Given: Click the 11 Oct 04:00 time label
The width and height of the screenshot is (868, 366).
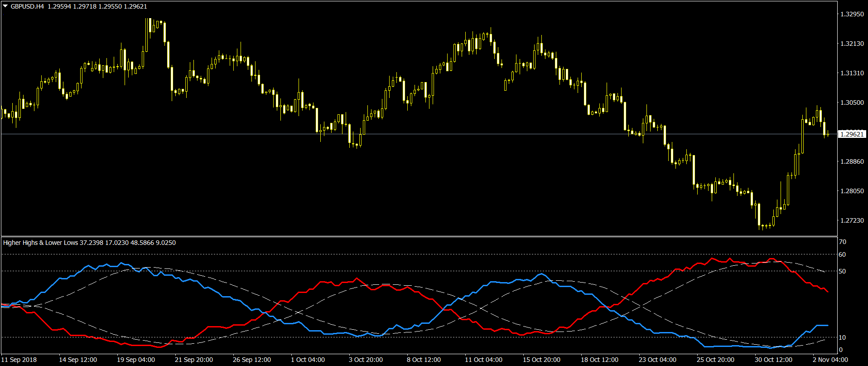Looking at the screenshot, I should tap(484, 360).
